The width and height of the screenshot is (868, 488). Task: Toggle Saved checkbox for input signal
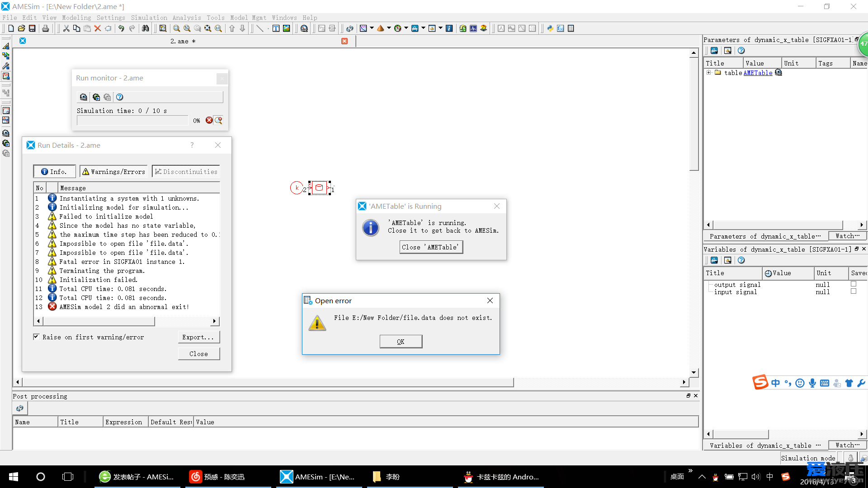[x=854, y=291]
